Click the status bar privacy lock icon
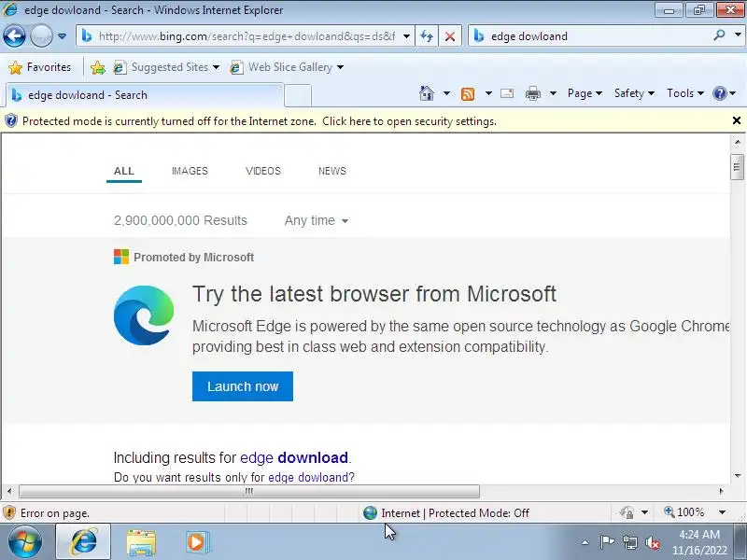747x560 pixels. pyautogui.click(x=627, y=512)
